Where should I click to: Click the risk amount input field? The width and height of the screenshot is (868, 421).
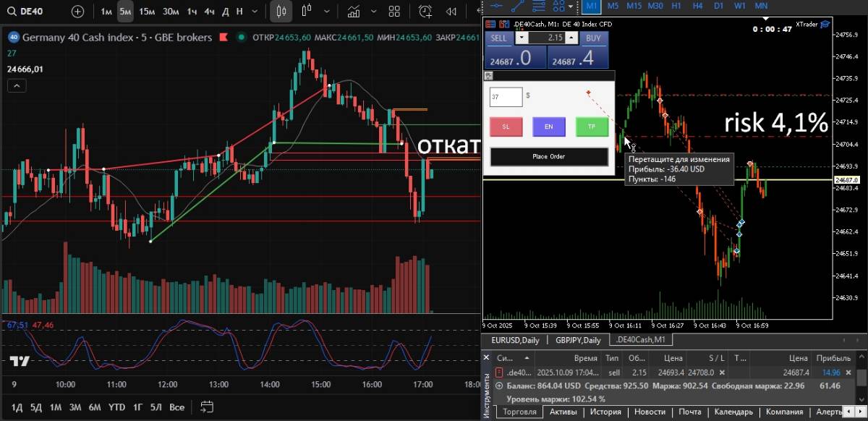tap(506, 96)
